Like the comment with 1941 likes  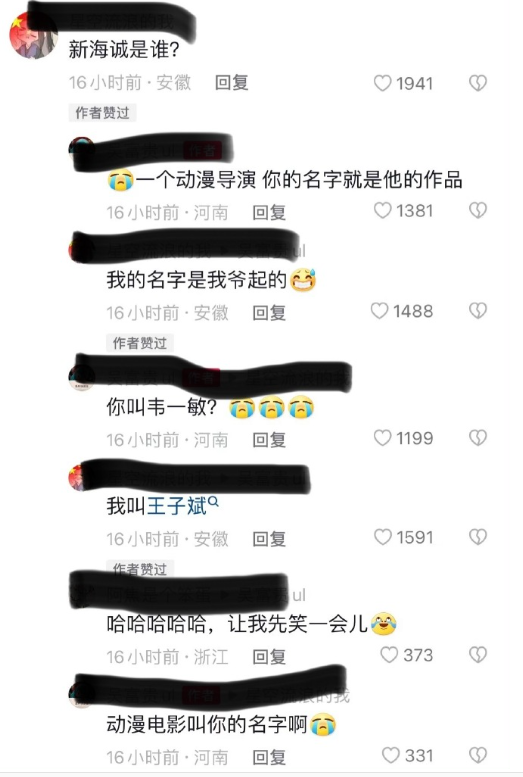coord(382,83)
